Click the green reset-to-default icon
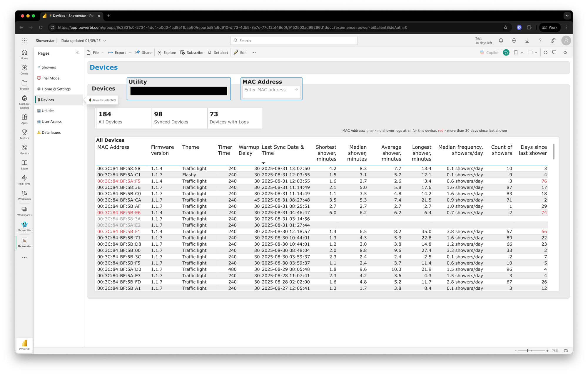Screen dimensions: 588x374 pyautogui.click(x=506, y=53)
